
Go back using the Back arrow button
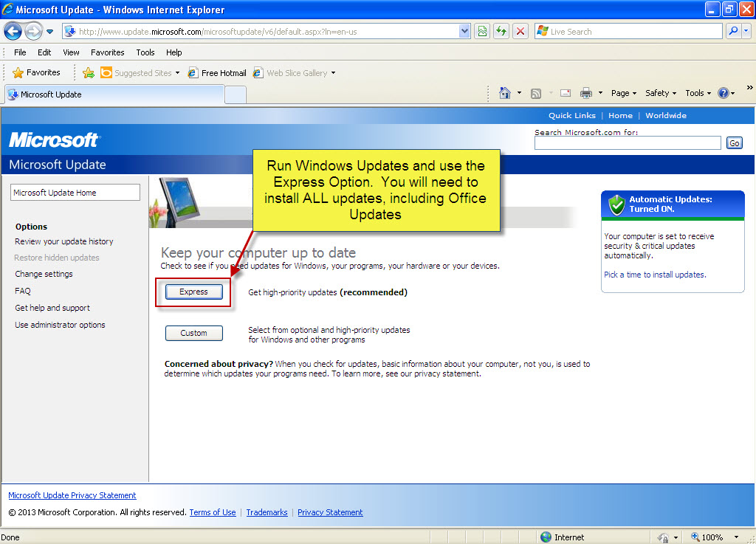click(13, 32)
